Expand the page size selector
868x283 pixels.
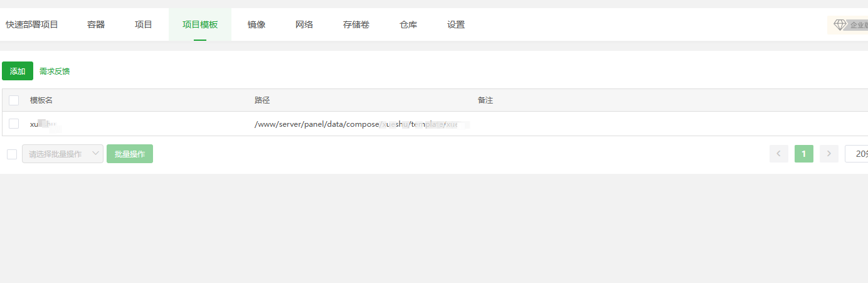click(857, 154)
